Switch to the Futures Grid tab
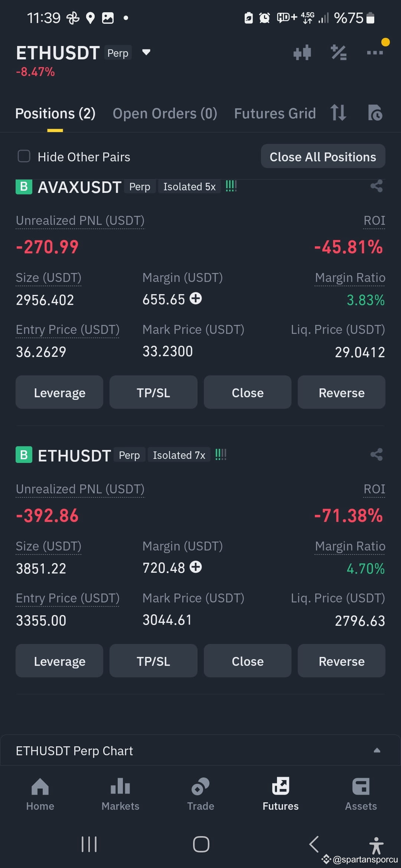401x868 pixels. point(275,114)
